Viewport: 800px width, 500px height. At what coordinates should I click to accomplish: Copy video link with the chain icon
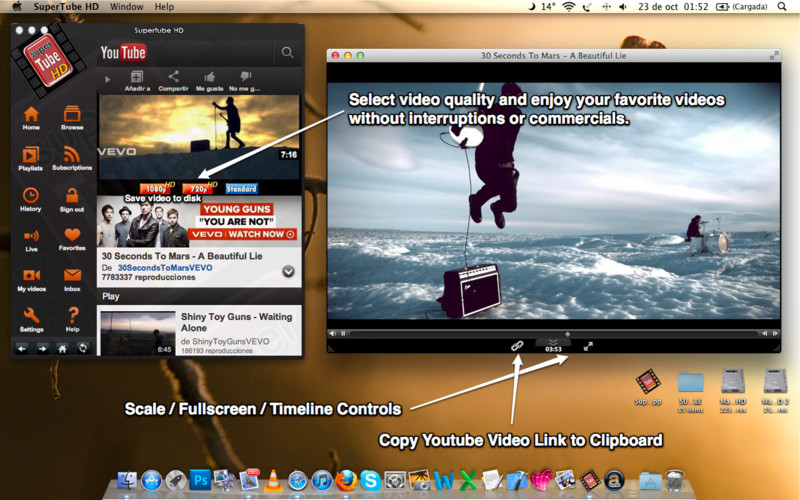[x=517, y=346]
